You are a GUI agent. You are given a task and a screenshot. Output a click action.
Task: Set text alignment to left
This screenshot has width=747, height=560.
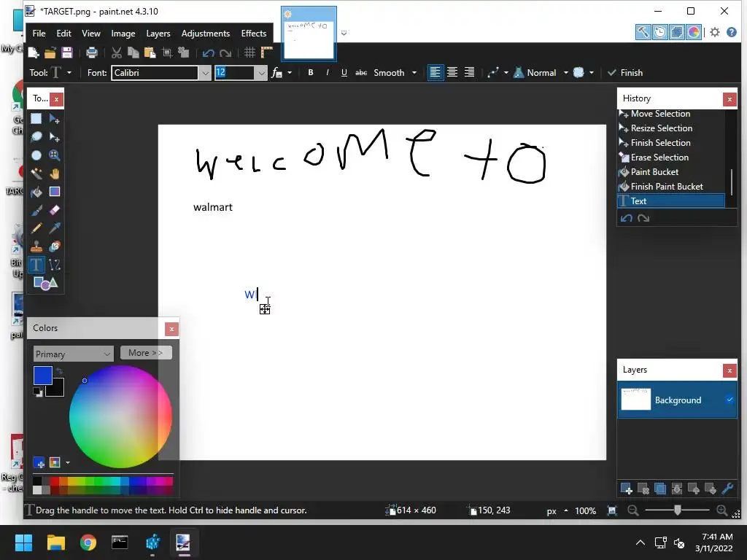pos(435,72)
